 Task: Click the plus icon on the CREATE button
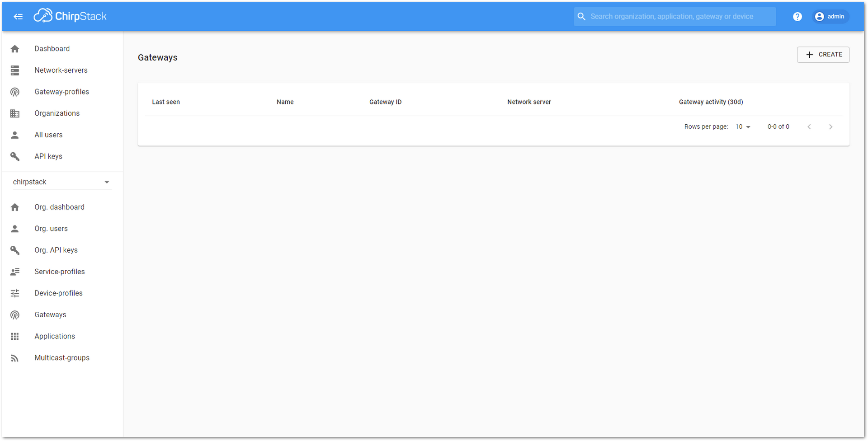point(810,55)
